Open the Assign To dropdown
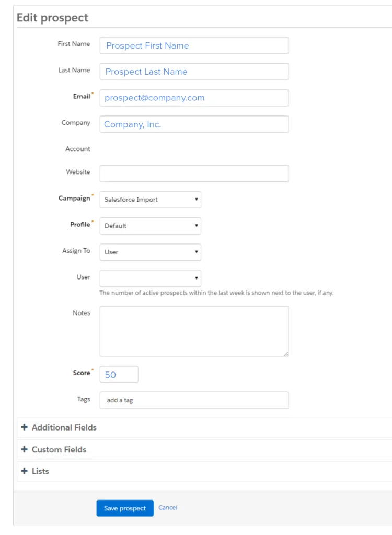This screenshot has width=392, height=535. click(150, 252)
